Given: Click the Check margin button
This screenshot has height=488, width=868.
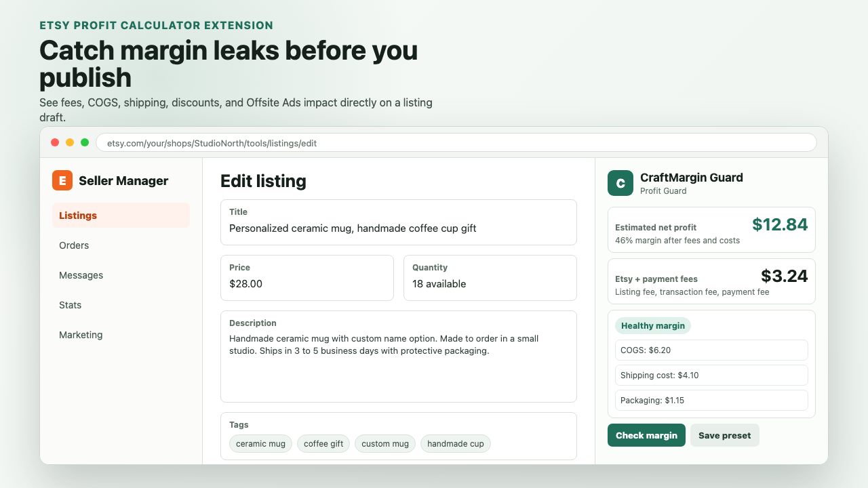Looking at the screenshot, I should tap(646, 435).
